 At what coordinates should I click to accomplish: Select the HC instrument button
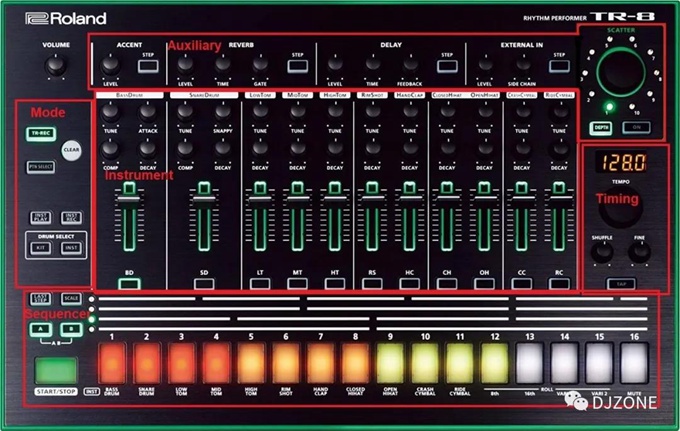409,284
